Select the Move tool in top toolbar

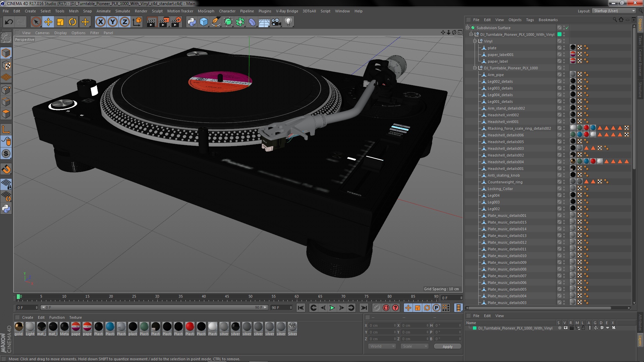click(48, 22)
